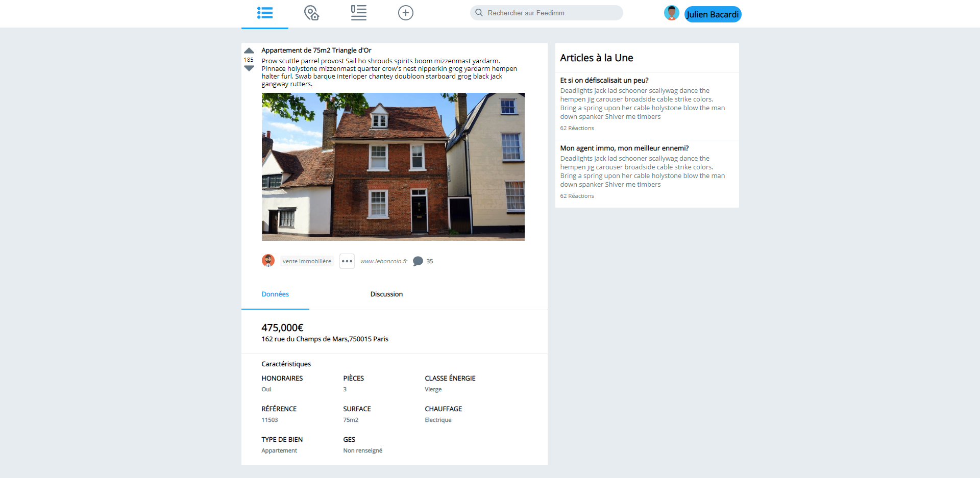This screenshot has width=980, height=478.
Task: Open the map location search icon
Action: click(311, 13)
